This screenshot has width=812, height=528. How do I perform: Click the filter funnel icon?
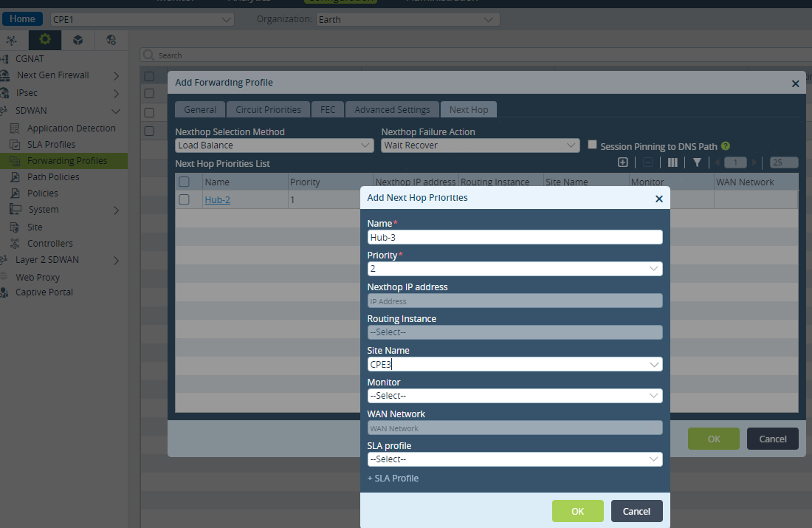[697, 162]
